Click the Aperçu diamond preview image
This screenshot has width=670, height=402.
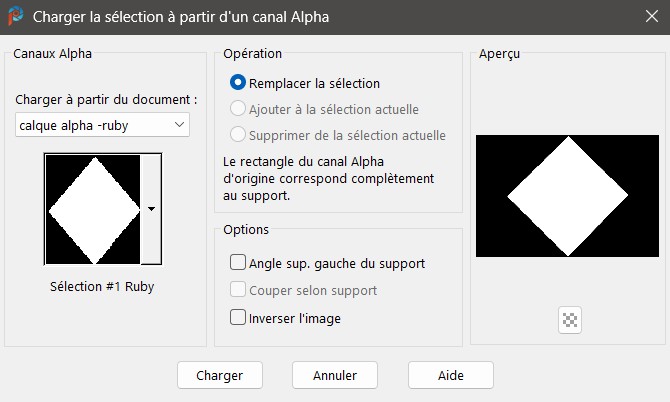coord(567,196)
